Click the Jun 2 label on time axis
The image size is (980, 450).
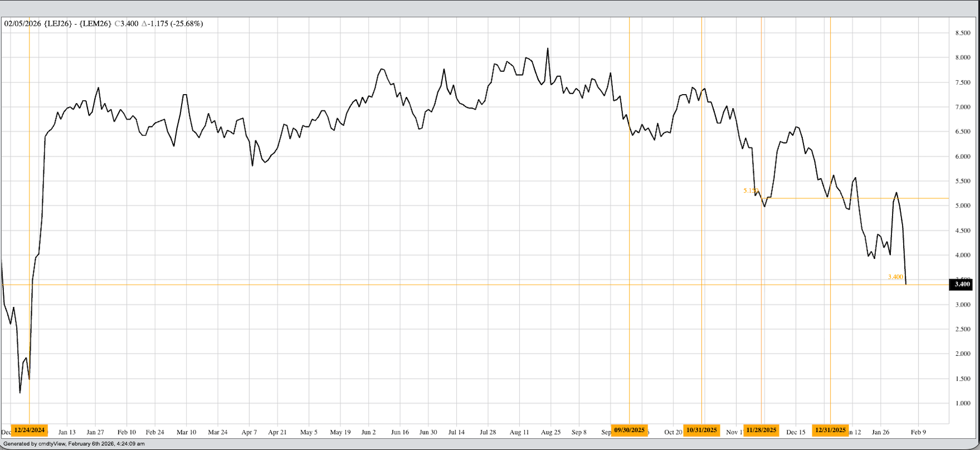(x=368, y=432)
